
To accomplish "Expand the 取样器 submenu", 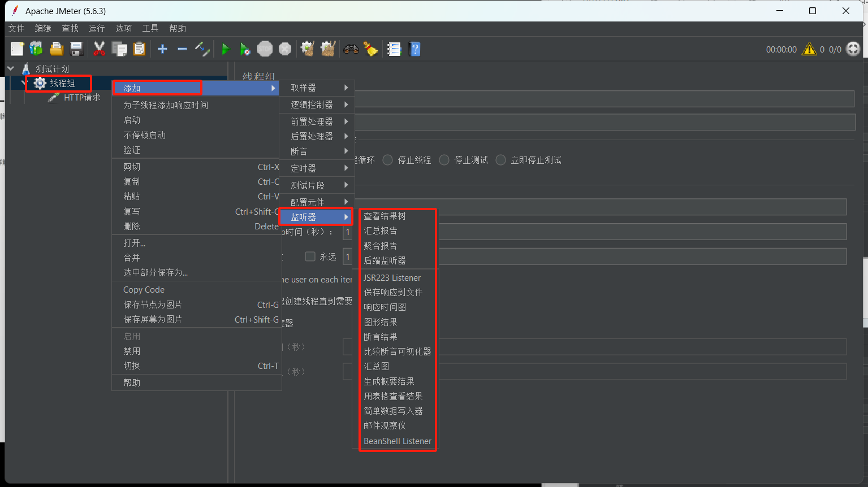I will pyautogui.click(x=317, y=88).
